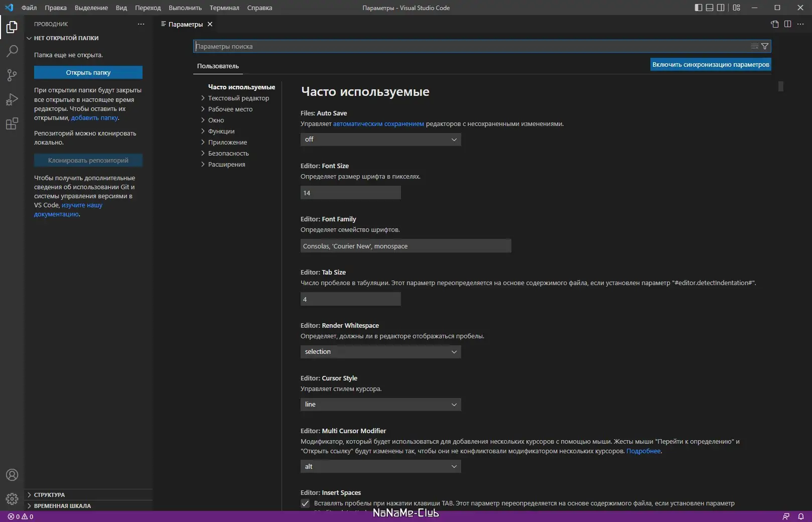Toggle the panel layout in the title bar
The image size is (812, 522).
(x=709, y=8)
